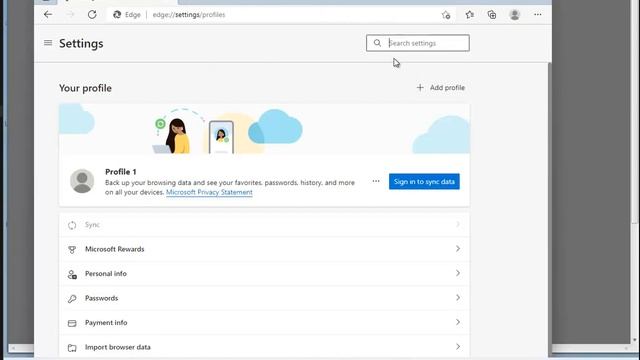Open the Payment info entry
The width and height of the screenshot is (640, 360).
pos(264,322)
